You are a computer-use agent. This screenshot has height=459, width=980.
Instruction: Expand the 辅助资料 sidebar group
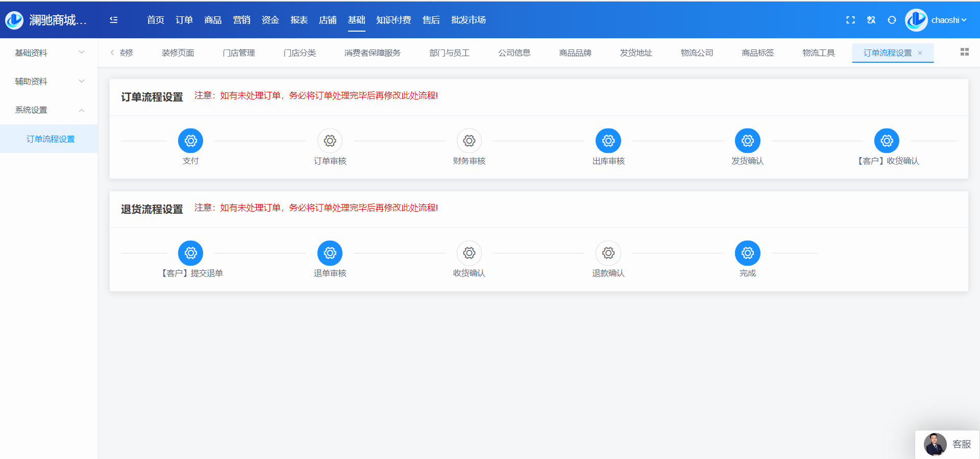(48, 81)
